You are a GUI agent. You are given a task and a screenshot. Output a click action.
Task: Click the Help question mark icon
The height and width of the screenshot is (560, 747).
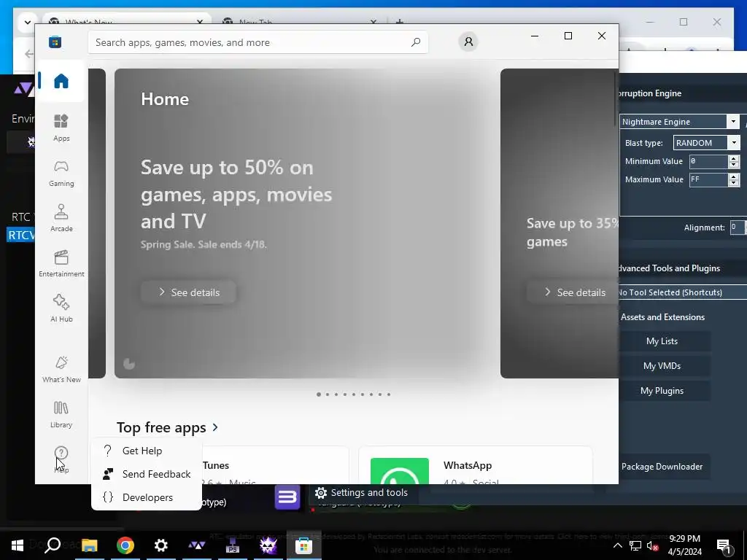[61, 453]
